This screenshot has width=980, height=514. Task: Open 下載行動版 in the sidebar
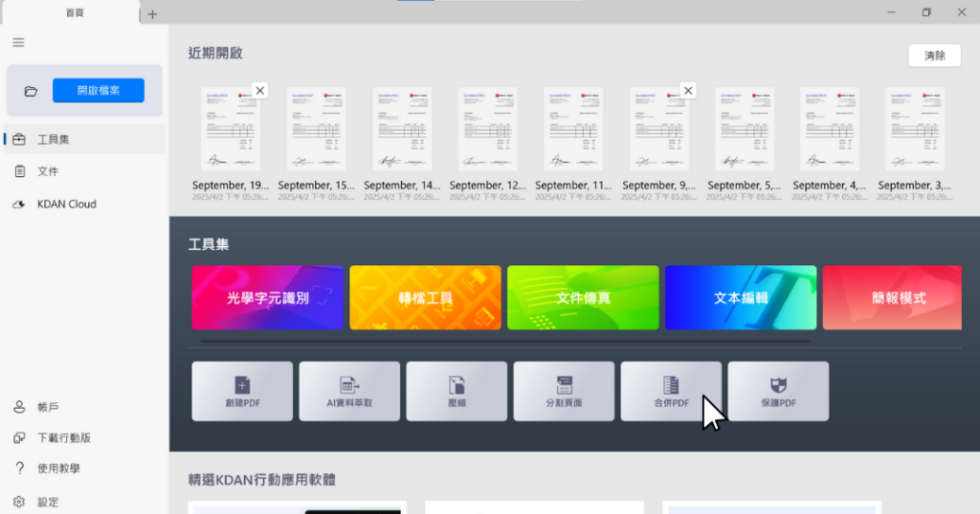84,437
